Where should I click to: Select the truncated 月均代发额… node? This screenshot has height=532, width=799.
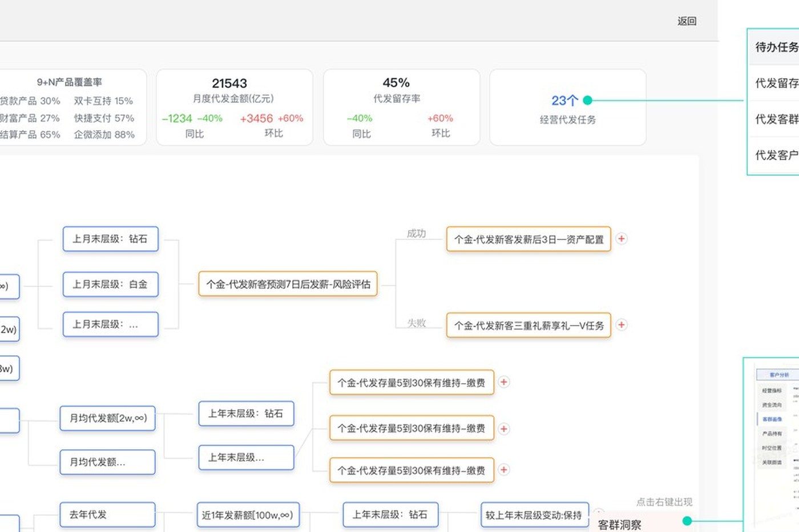[108, 462]
